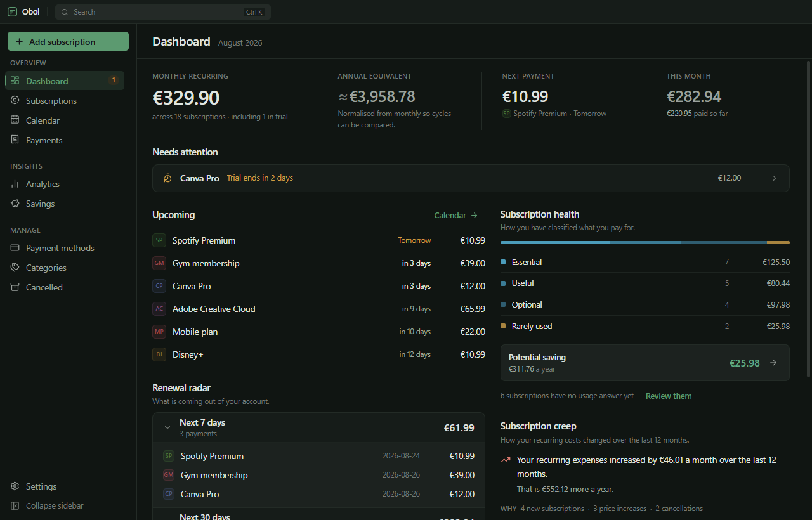Open Analytics under Insights
The width and height of the screenshot is (812, 520).
point(65,183)
